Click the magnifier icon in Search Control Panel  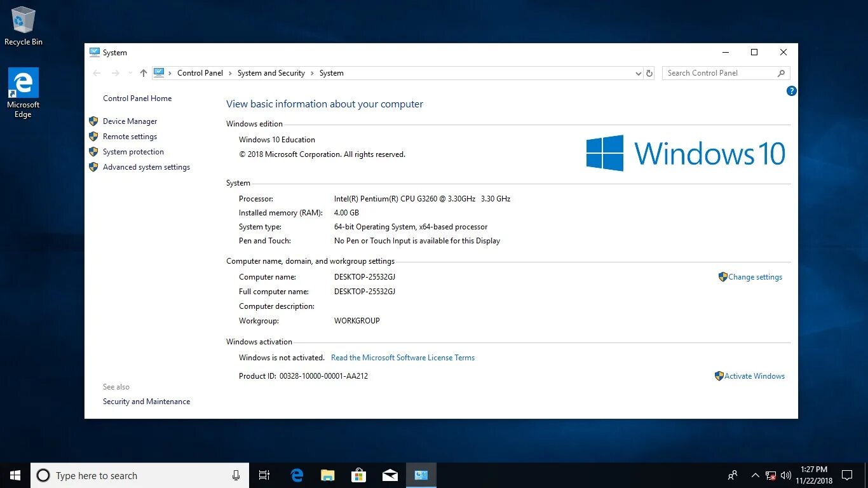782,73
